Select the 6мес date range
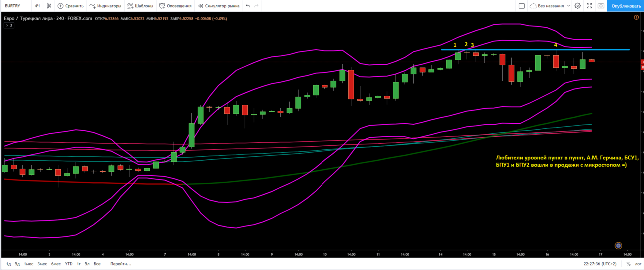The height and width of the screenshot is (270, 644). [56, 264]
